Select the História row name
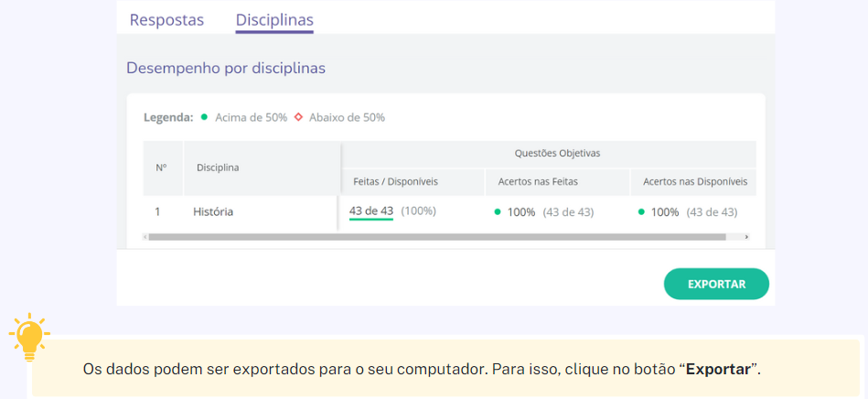 [213, 211]
